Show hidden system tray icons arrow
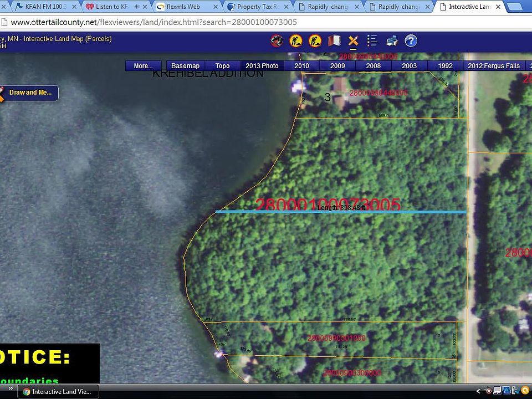 coord(478,392)
